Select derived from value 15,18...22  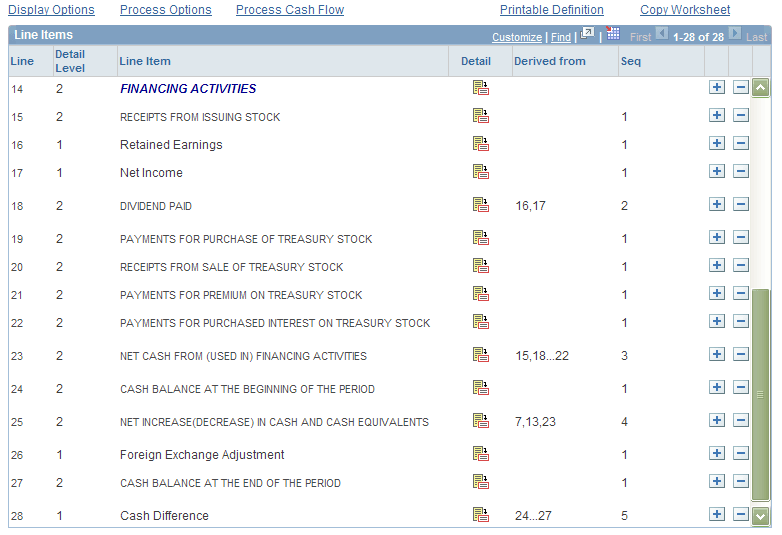(x=542, y=356)
